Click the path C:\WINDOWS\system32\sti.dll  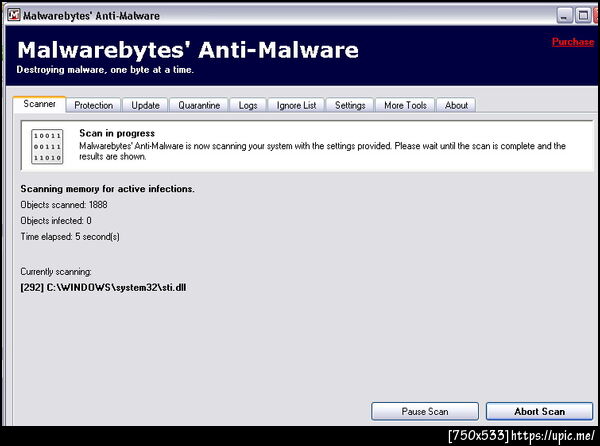pyautogui.click(x=116, y=288)
